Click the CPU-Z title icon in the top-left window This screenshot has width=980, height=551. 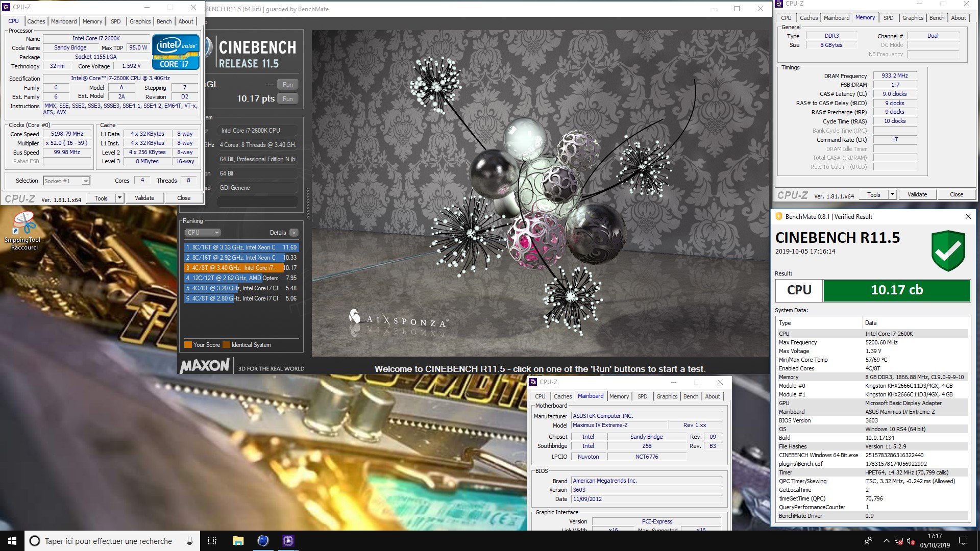(x=7, y=7)
